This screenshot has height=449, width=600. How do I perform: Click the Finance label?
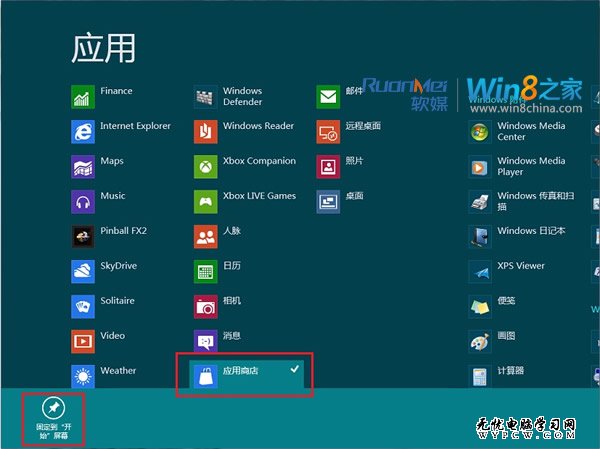tap(116, 91)
